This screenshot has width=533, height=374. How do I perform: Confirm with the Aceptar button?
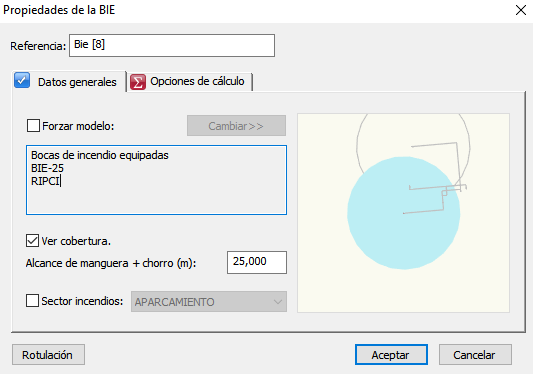point(391,355)
